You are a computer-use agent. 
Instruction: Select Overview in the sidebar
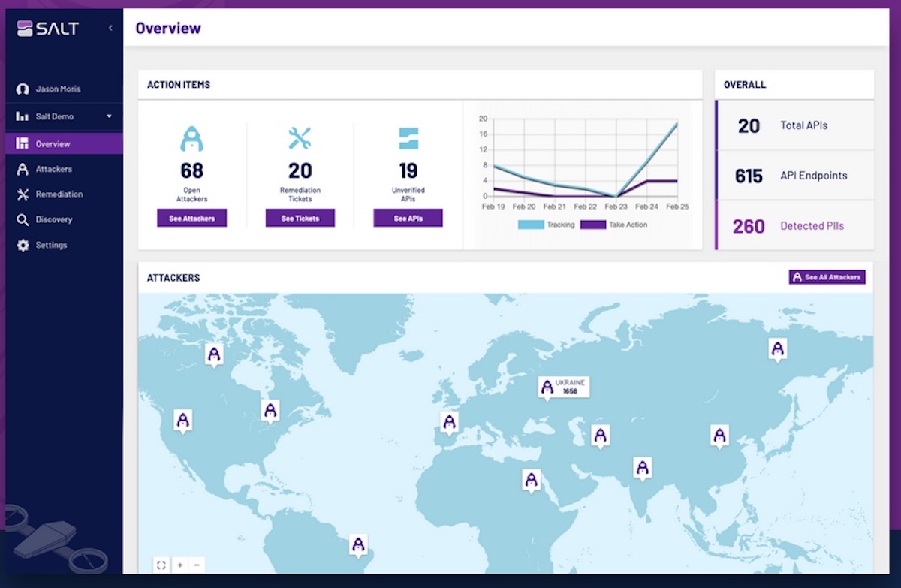point(64,143)
